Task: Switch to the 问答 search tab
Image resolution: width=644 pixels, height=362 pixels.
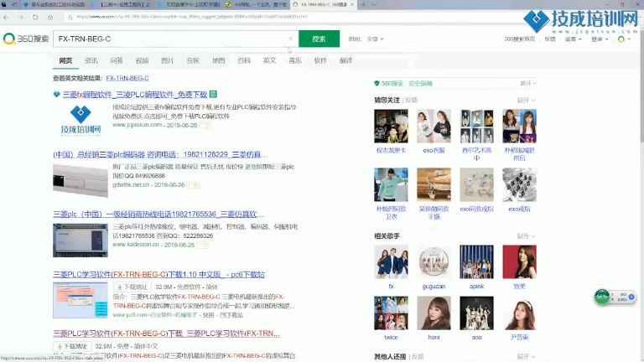Action: [117, 60]
